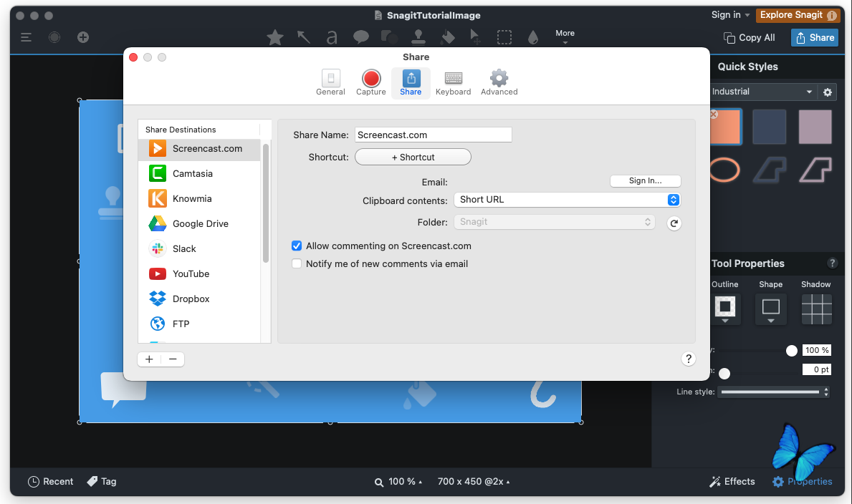Select the Blur droplet tool

click(x=533, y=37)
